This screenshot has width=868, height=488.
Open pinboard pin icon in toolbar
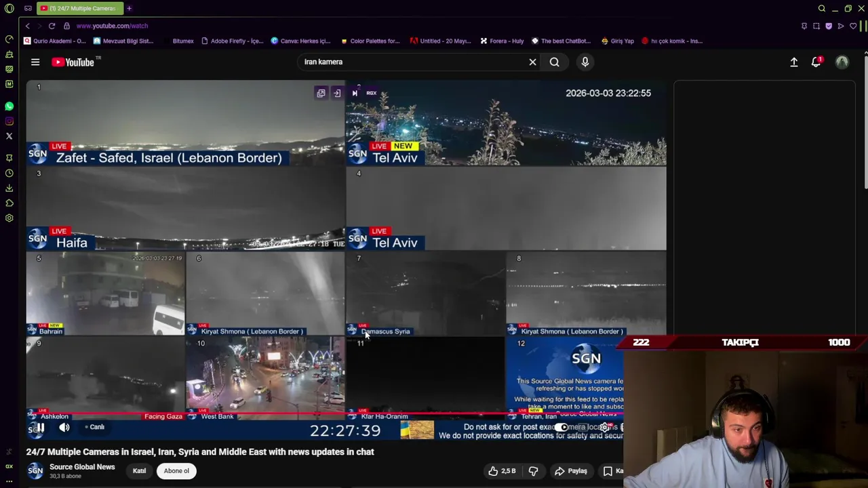[x=804, y=26]
